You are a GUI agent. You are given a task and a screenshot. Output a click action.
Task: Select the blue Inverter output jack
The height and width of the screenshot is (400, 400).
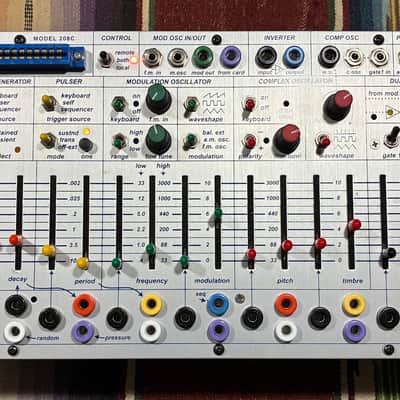pyautogui.click(x=293, y=57)
